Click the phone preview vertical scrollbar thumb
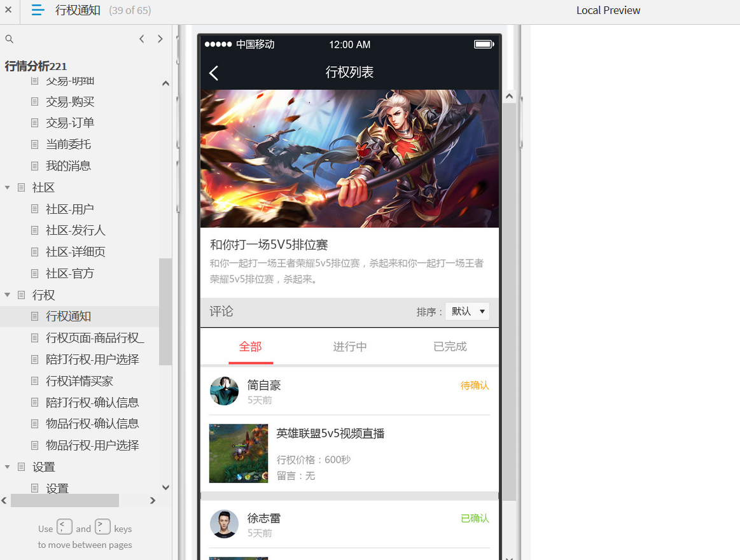This screenshot has height=560, width=740. coord(509,302)
